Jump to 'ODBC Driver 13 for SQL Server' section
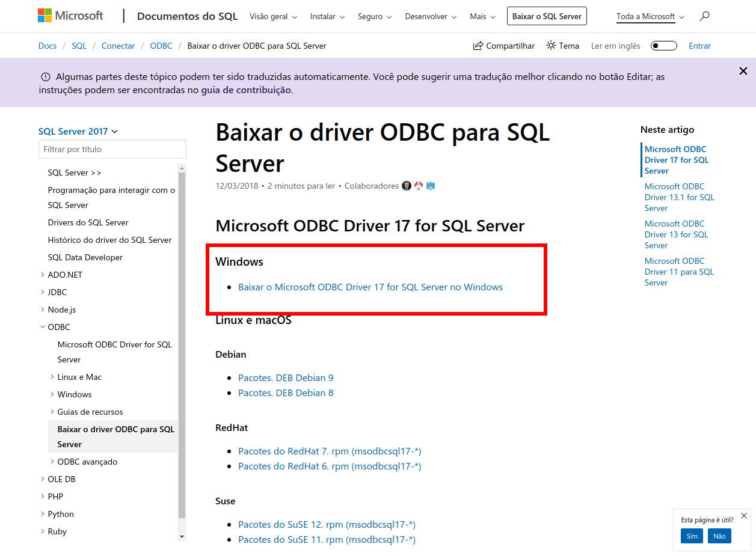Screen dimensions: 756x556 [677, 234]
